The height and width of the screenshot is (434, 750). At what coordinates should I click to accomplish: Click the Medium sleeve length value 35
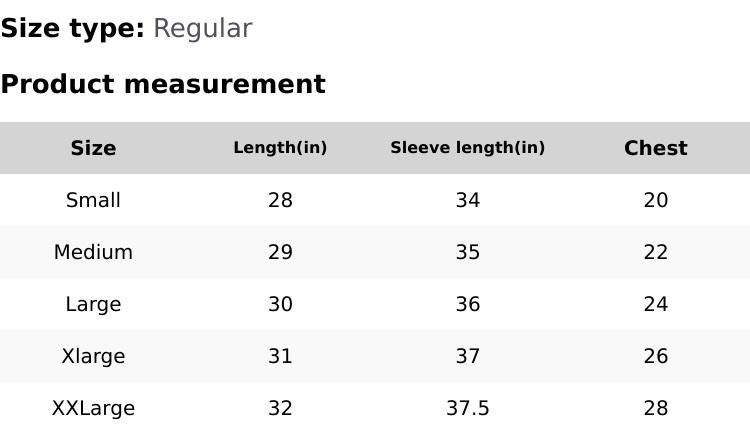[x=467, y=252]
